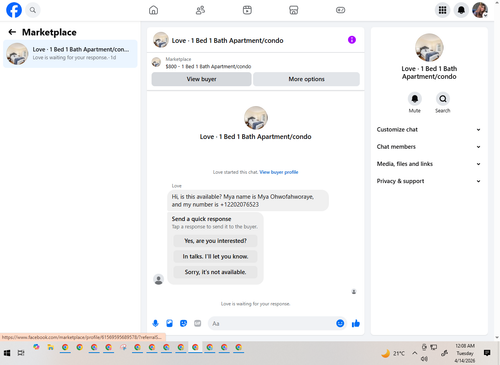This screenshot has height=365, width=500.
Task: Open the $800 listing thumbnail
Action: coord(156,62)
